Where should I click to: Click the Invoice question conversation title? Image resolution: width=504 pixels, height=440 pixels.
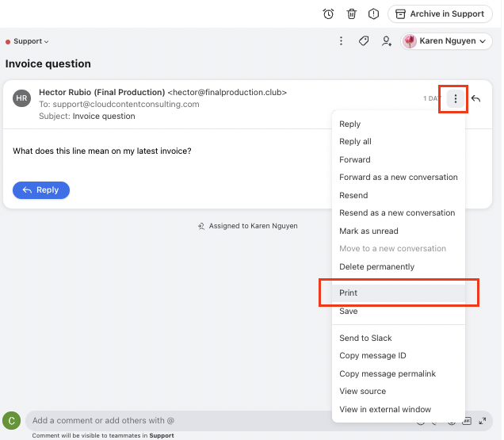[48, 64]
